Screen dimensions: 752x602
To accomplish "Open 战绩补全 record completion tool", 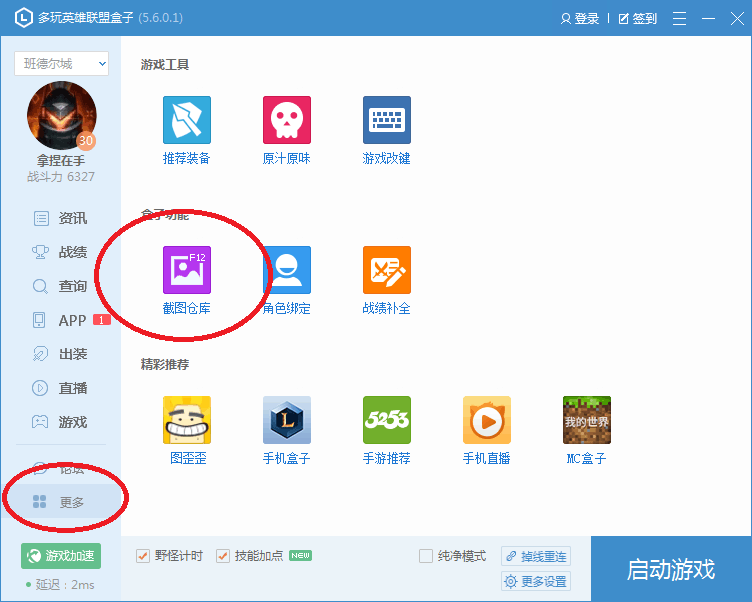I will pos(387,280).
